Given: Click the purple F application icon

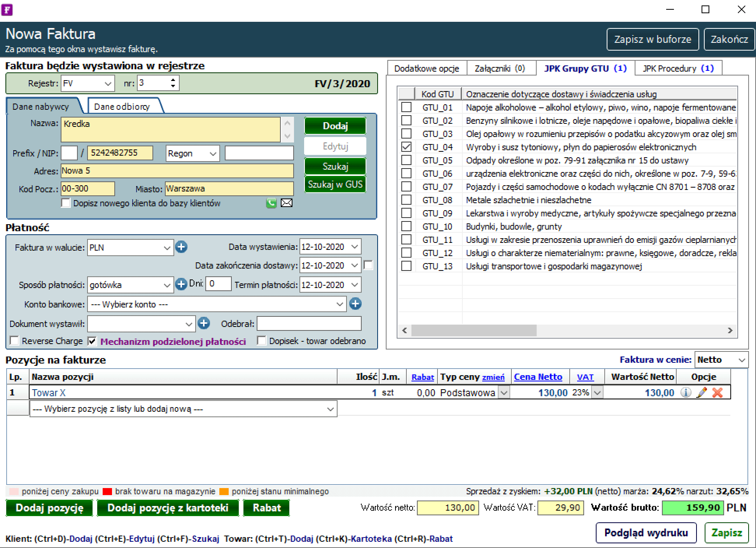Looking at the screenshot, I should tap(7, 9).
